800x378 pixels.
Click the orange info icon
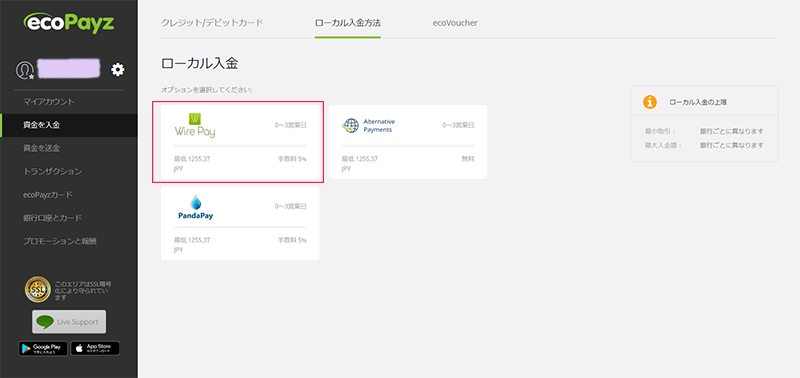[x=649, y=102]
